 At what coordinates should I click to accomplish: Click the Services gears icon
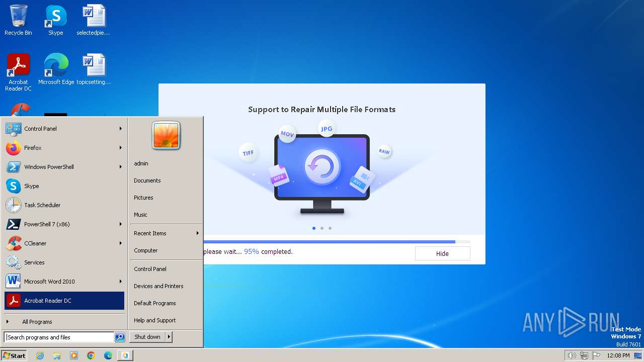tap(13, 262)
